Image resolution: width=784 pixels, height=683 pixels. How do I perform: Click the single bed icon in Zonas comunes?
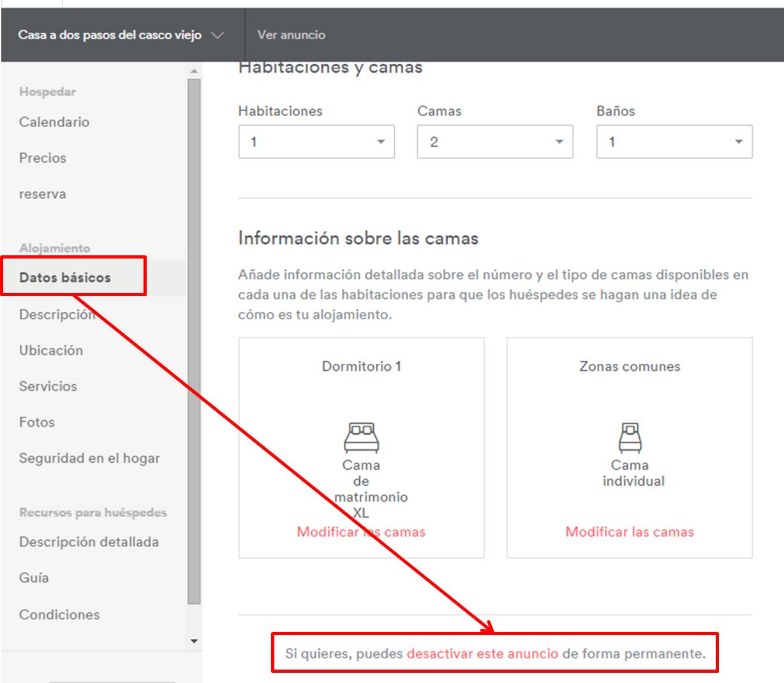630,438
